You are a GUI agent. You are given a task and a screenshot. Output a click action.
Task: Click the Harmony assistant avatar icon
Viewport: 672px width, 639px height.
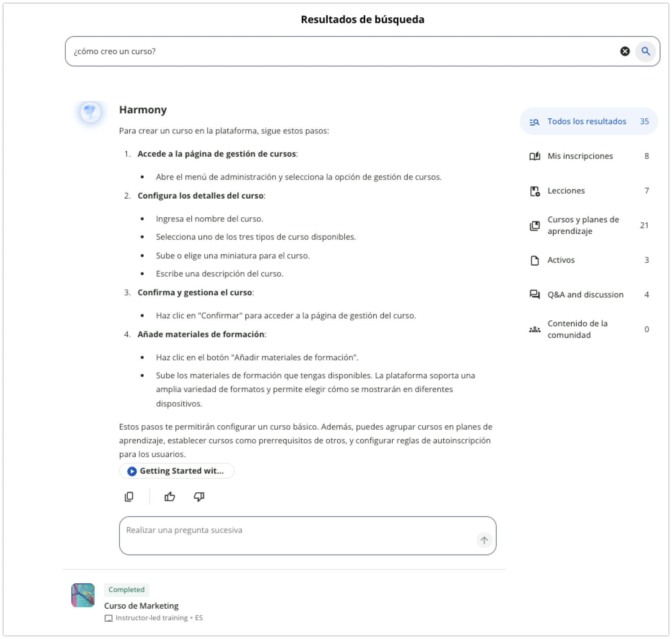click(90, 112)
